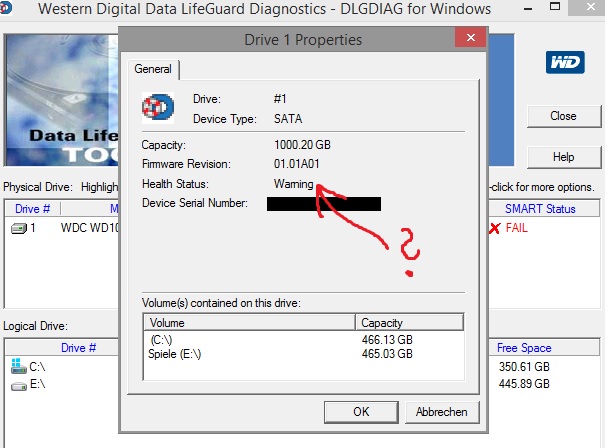This screenshot has width=611, height=448.
Task: Click the FAIL SMART status text
Action: (x=517, y=228)
